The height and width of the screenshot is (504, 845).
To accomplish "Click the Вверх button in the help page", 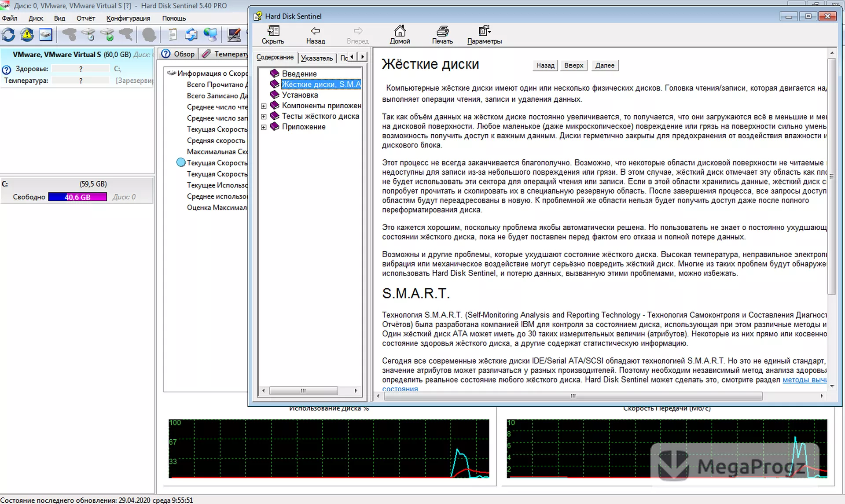I will (574, 65).
